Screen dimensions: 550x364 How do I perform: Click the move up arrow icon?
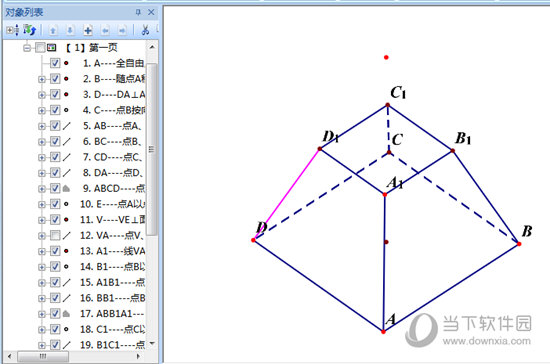(53, 31)
